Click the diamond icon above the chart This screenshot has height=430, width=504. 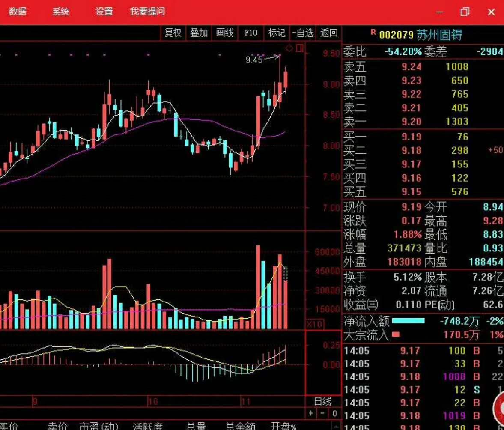point(289,48)
